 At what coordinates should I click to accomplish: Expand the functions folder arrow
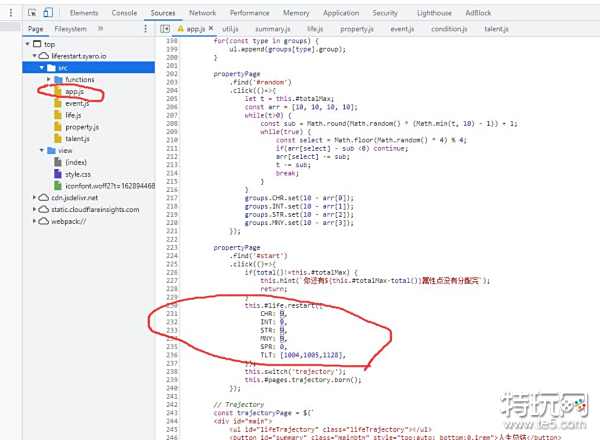coord(49,79)
